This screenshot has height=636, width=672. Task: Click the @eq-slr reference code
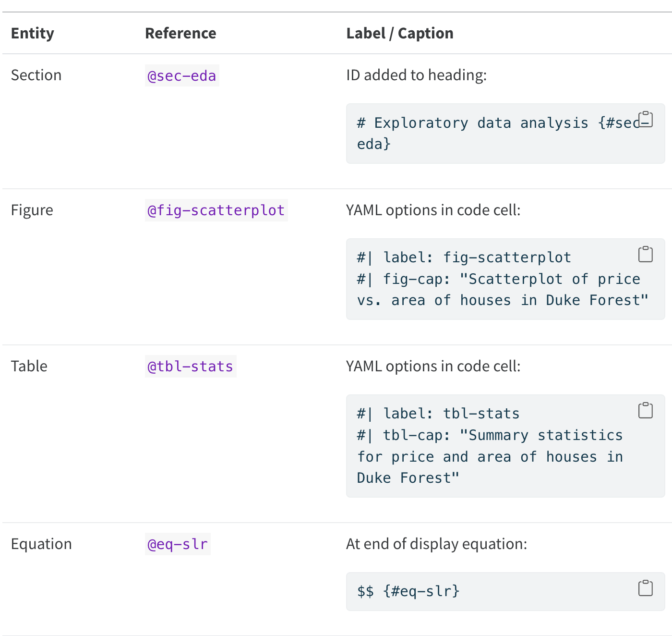point(178,544)
